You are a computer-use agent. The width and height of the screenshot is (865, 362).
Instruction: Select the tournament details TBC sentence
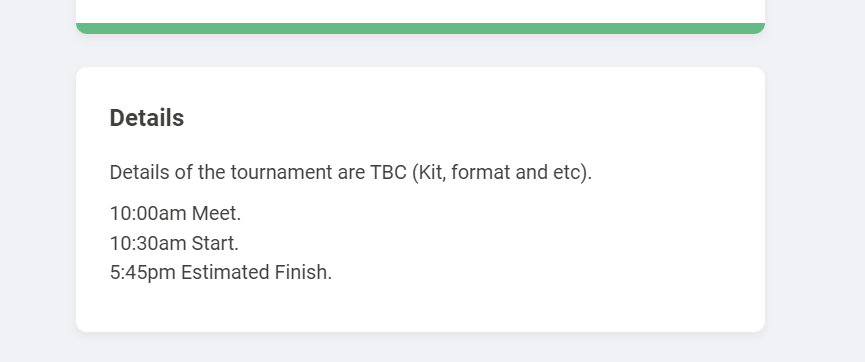[x=351, y=172]
